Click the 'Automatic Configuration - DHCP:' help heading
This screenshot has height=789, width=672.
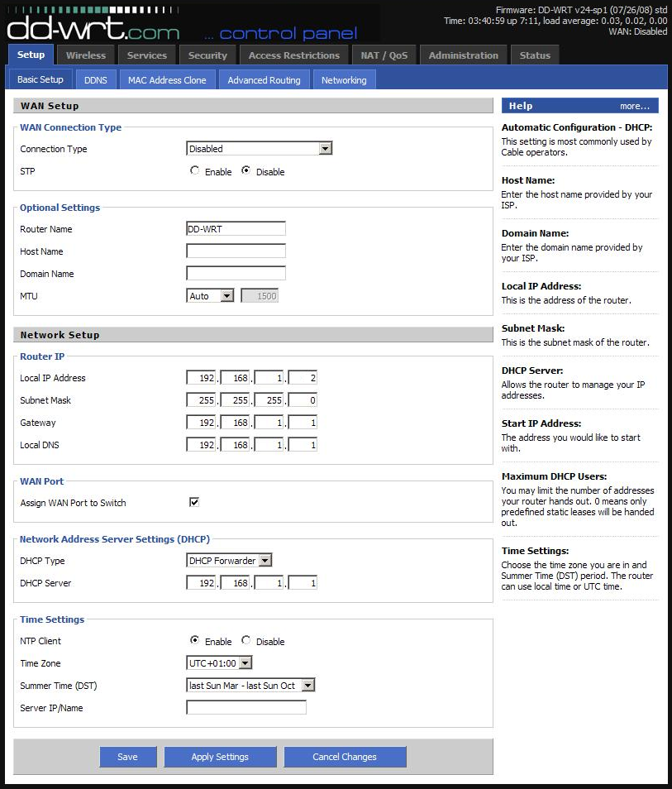tap(577, 127)
